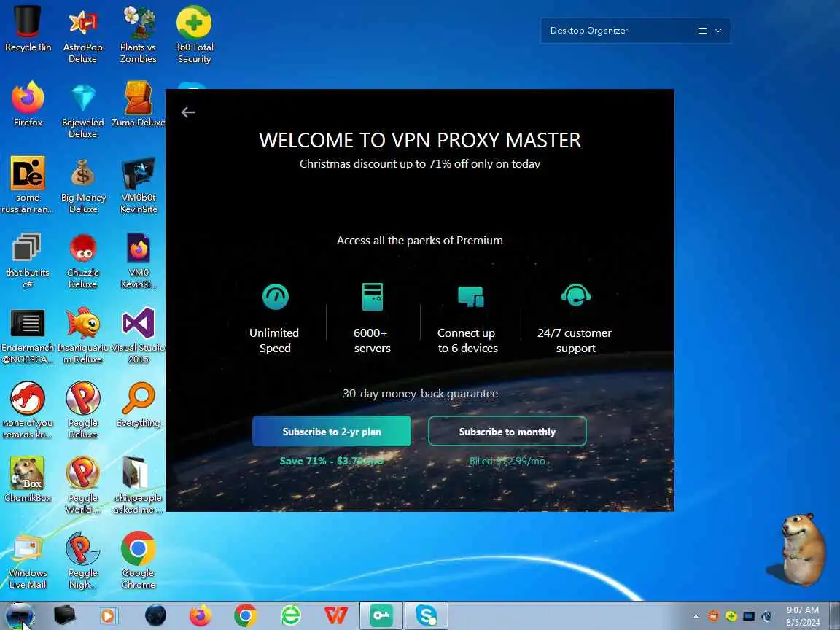Click the 360 Security tray icon
The image size is (840, 630).
(x=731, y=616)
